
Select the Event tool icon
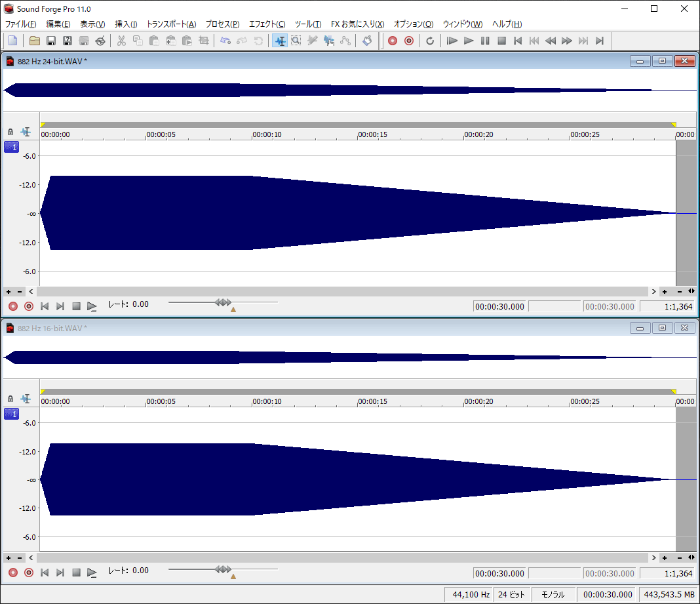pyautogui.click(x=329, y=41)
